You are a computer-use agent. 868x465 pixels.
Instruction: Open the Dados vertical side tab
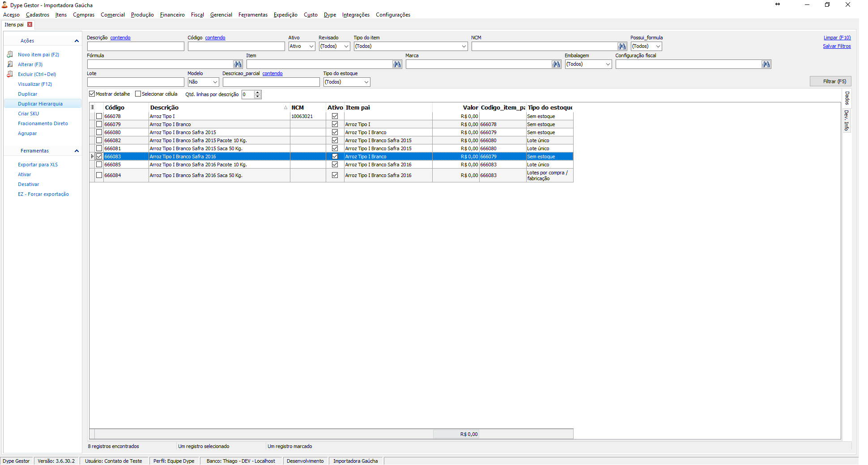click(x=847, y=98)
